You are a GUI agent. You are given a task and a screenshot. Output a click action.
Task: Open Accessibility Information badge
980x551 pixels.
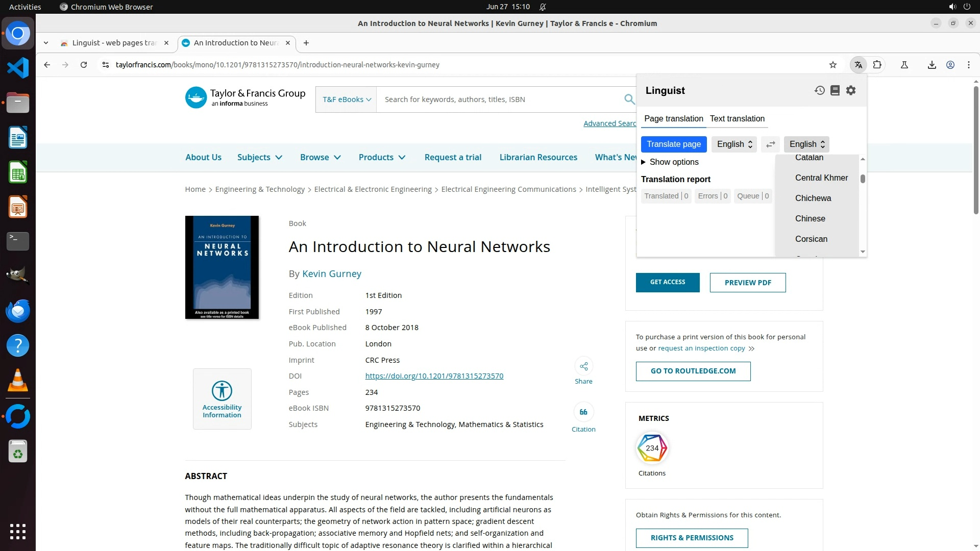pyautogui.click(x=222, y=399)
